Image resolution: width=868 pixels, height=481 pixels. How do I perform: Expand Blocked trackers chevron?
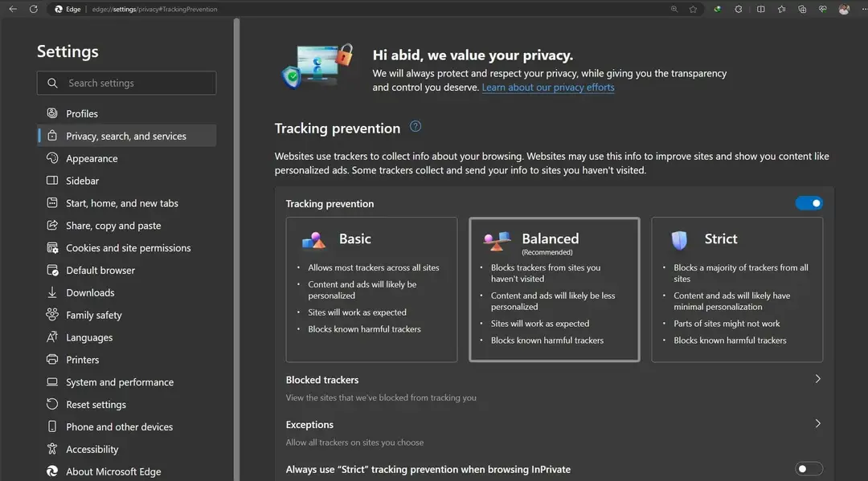817,379
